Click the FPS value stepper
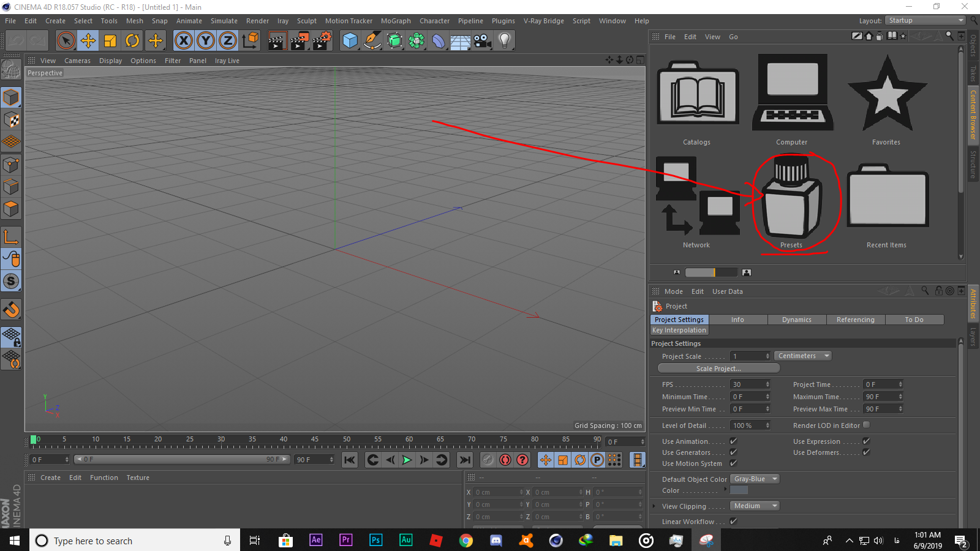The width and height of the screenshot is (980, 551). pos(767,384)
